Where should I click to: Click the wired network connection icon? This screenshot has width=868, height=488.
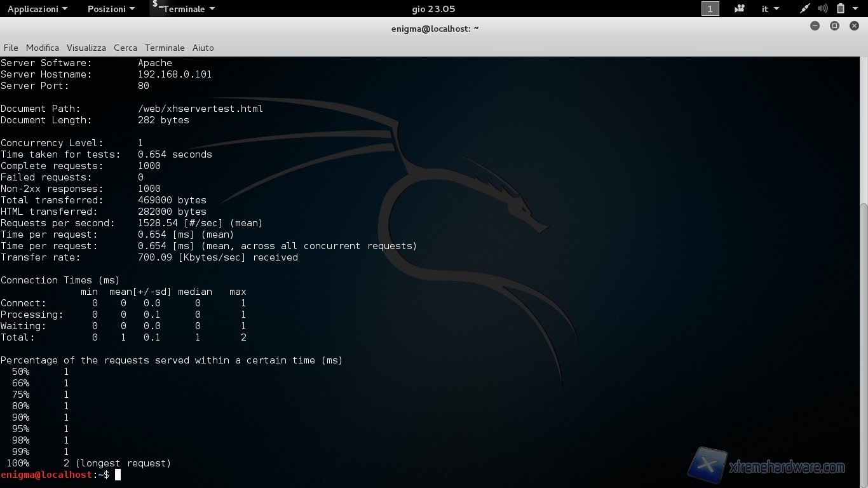click(805, 9)
